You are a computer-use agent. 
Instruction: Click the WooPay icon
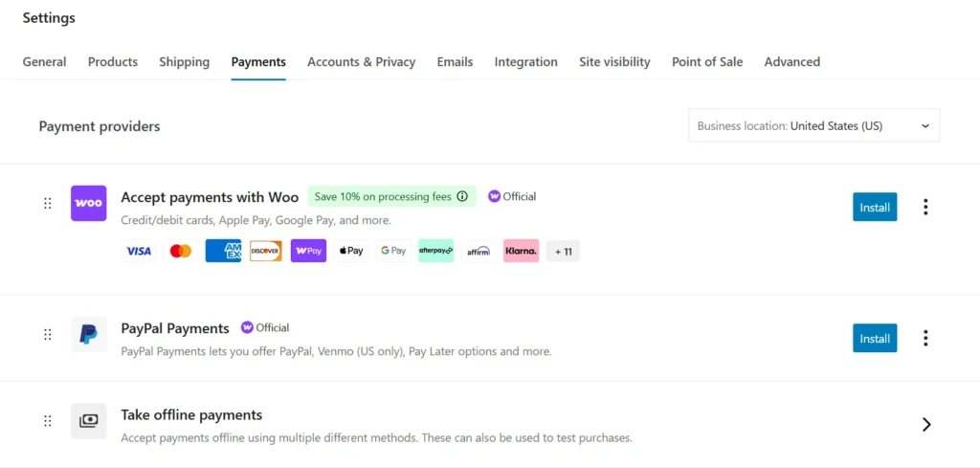pyautogui.click(x=308, y=251)
